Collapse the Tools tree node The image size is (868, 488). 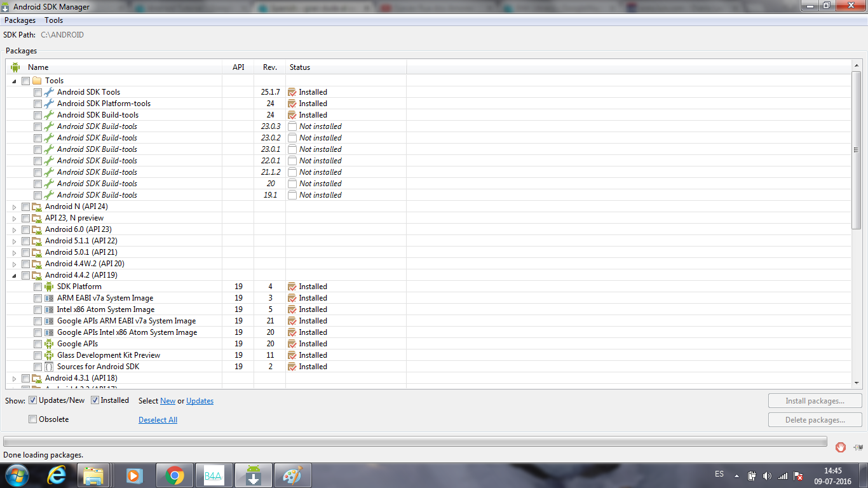pos(15,81)
